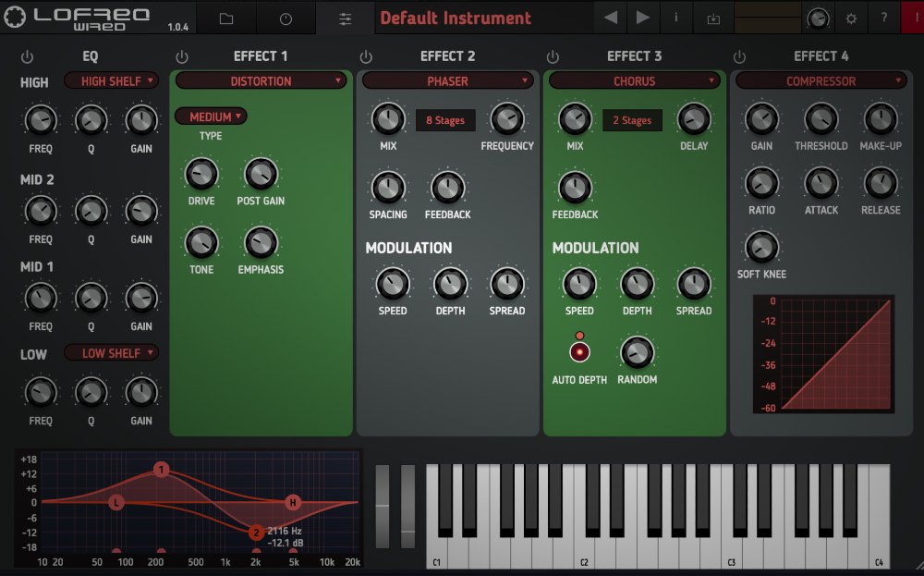Screen dimensions: 924x576
Task: Open the COMPRESSOR effect menu
Action: [821, 81]
